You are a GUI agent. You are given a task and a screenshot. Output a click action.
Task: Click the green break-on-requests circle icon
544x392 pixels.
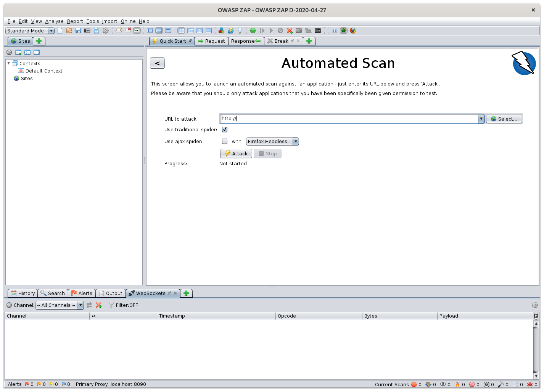pos(253,31)
